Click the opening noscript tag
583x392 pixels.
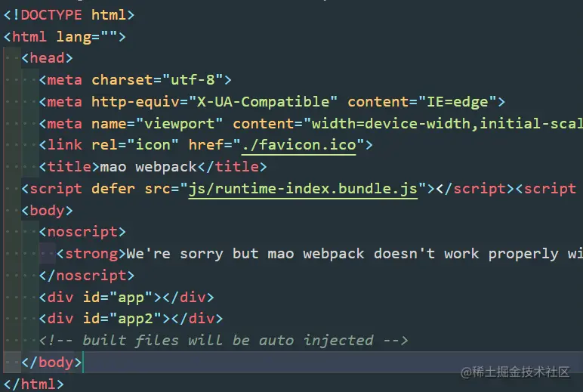click(82, 232)
